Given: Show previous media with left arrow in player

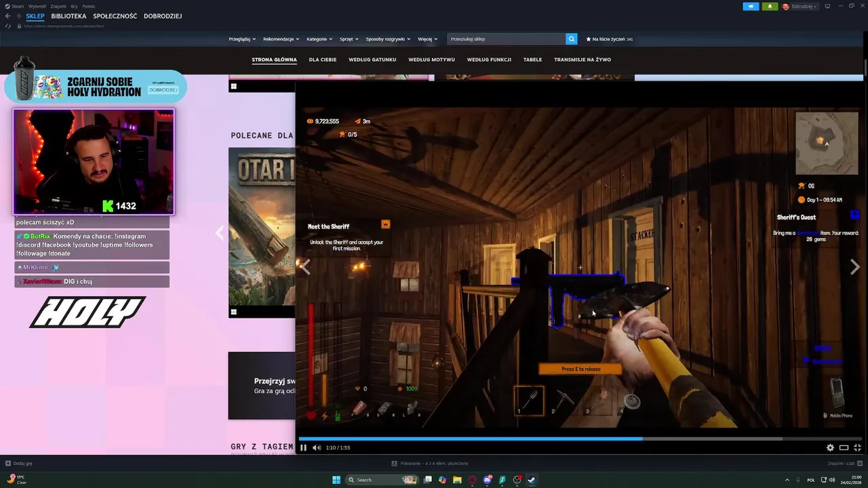Looking at the screenshot, I should point(306,267).
